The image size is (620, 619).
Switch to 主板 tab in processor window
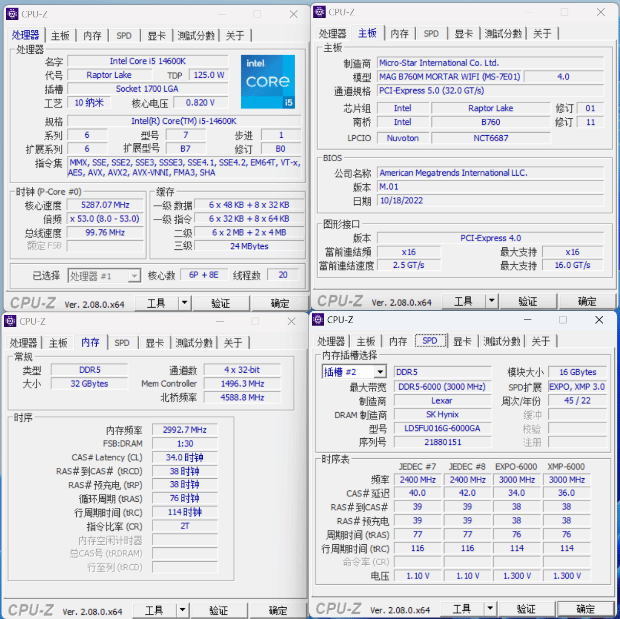coord(60,36)
